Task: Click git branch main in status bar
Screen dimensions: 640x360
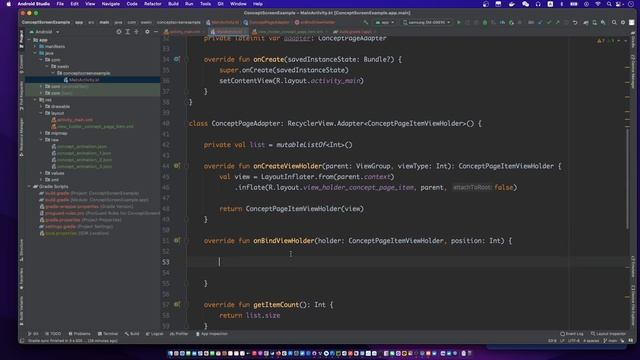Action: click(610, 341)
